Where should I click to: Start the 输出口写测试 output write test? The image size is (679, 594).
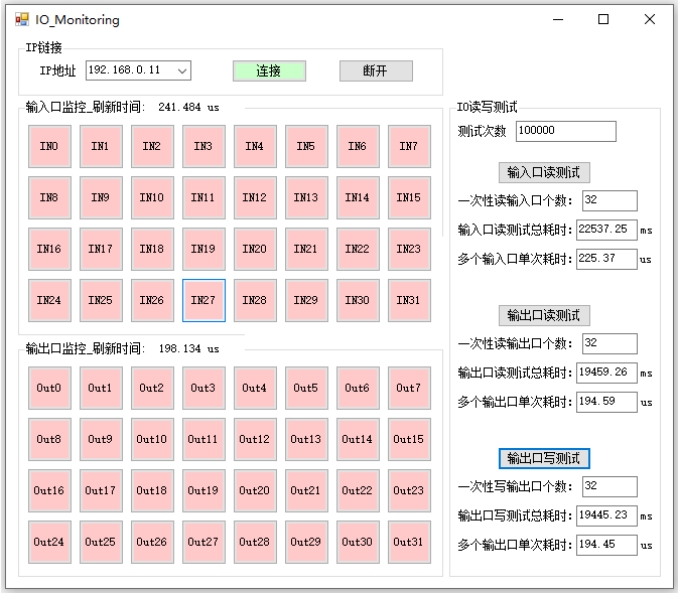(544, 458)
